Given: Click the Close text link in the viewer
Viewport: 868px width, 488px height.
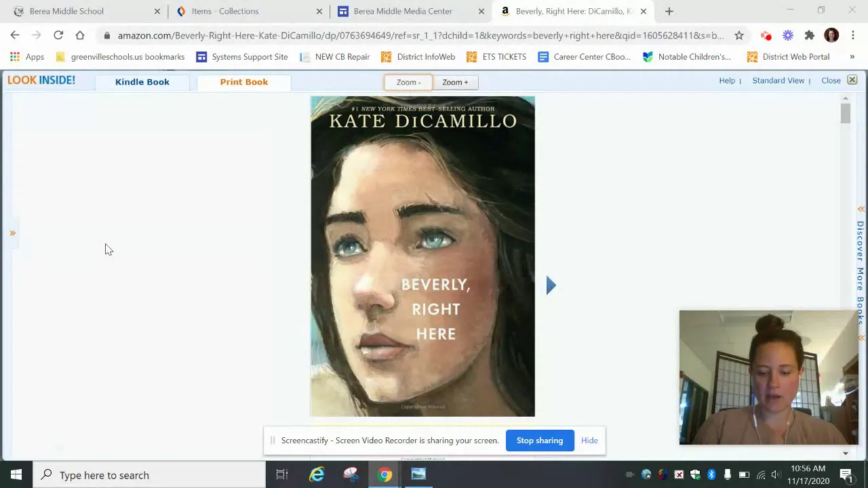Looking at the screenshot, I should click(x=831, y=81).
